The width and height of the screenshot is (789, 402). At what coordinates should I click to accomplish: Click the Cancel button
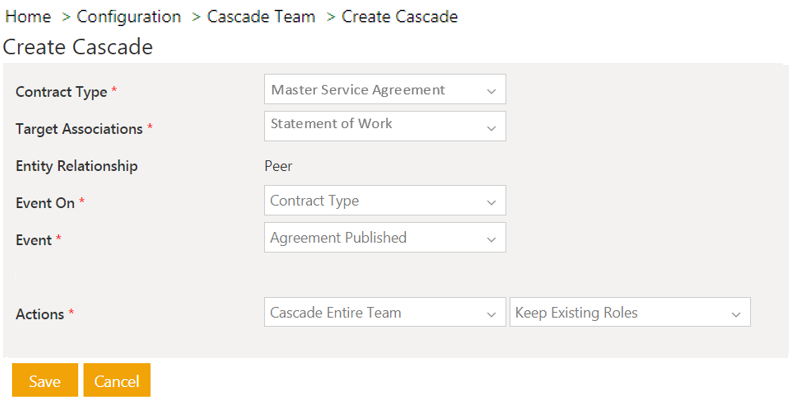pyautogui.click(x=117, y=381)
